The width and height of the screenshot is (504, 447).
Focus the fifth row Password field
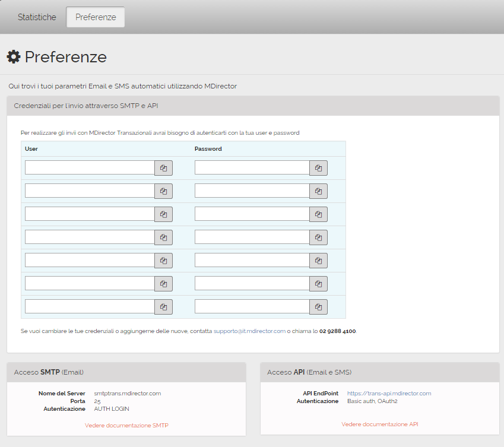[252, 260]
